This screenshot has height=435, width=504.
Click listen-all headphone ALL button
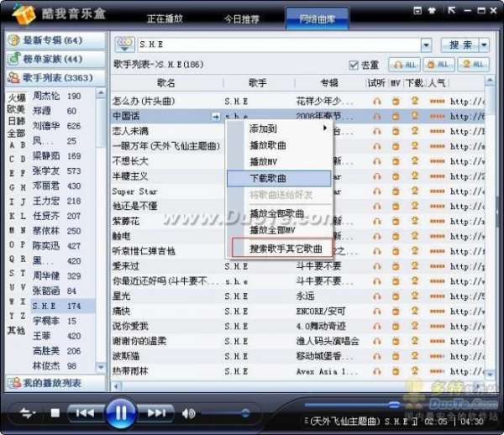[405, 65]
